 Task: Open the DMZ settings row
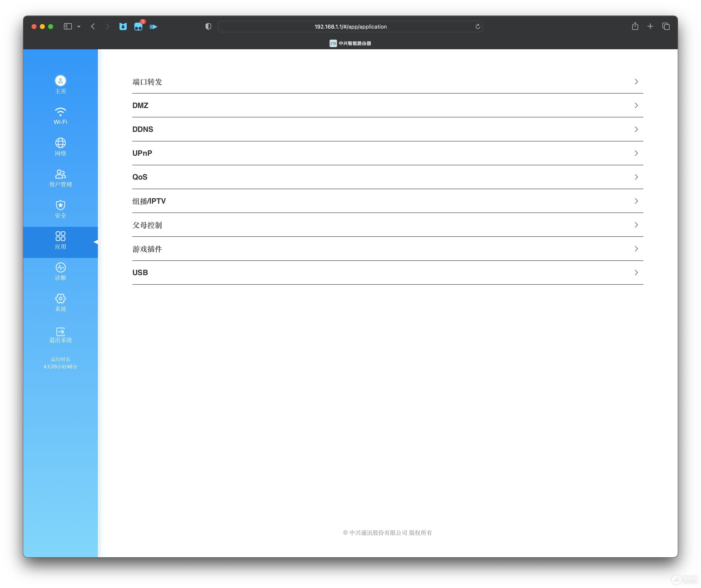[x=388, y=106]
